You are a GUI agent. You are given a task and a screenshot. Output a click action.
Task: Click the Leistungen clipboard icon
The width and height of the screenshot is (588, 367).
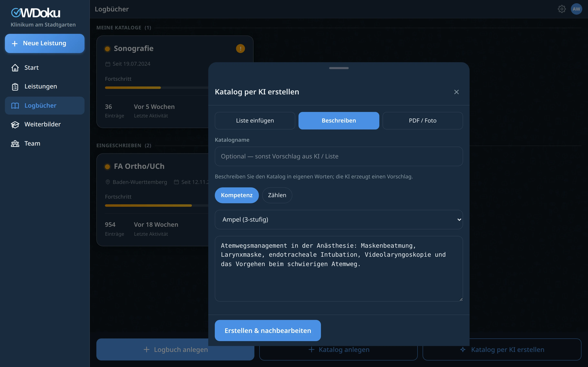pyautogui.click(x=15, y=87)
